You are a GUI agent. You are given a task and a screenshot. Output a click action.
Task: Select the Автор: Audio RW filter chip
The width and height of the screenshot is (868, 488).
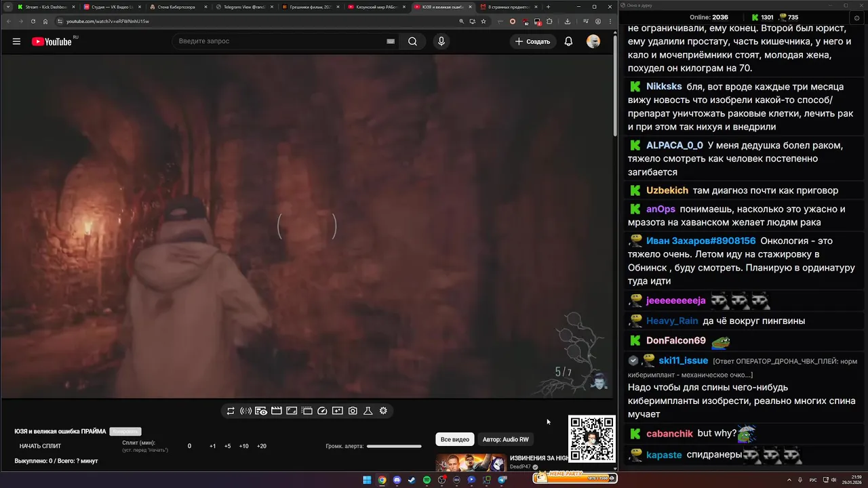(505, 439)
